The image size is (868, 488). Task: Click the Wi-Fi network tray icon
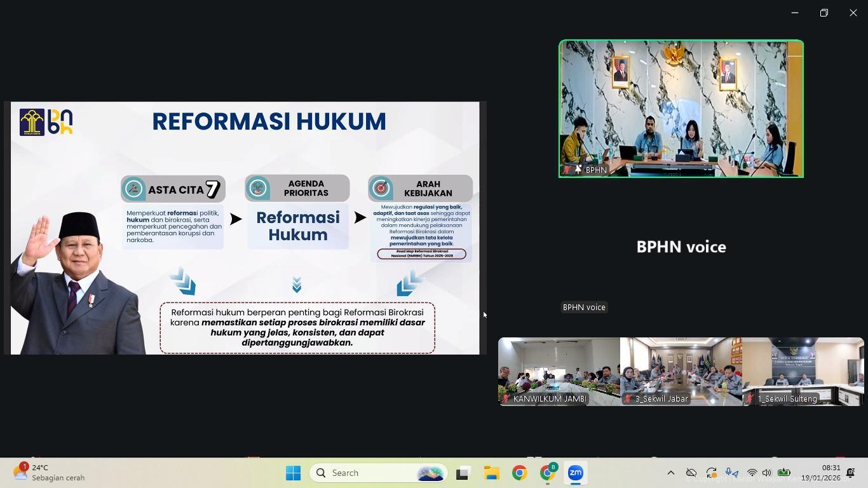coord(752,473)
